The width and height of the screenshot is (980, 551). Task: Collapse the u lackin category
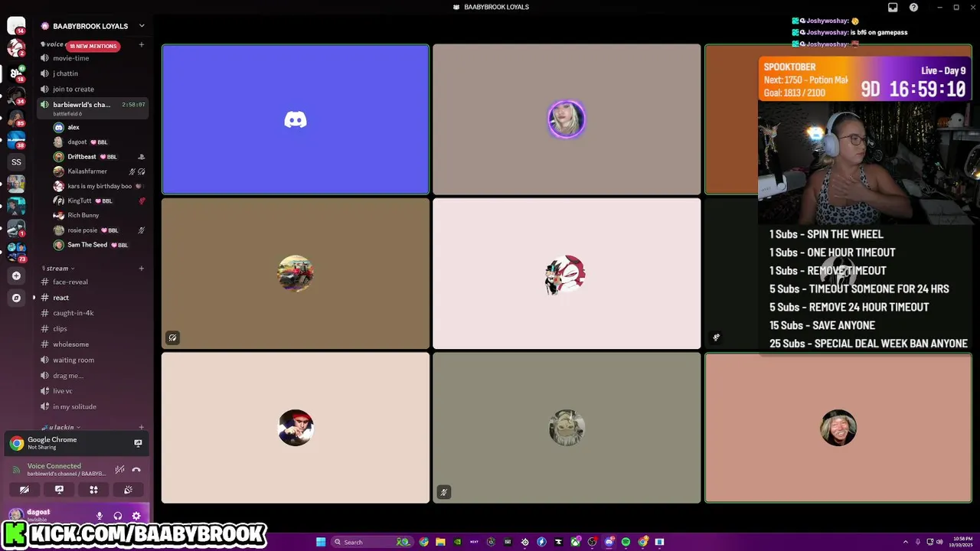(x=60, y=427)
